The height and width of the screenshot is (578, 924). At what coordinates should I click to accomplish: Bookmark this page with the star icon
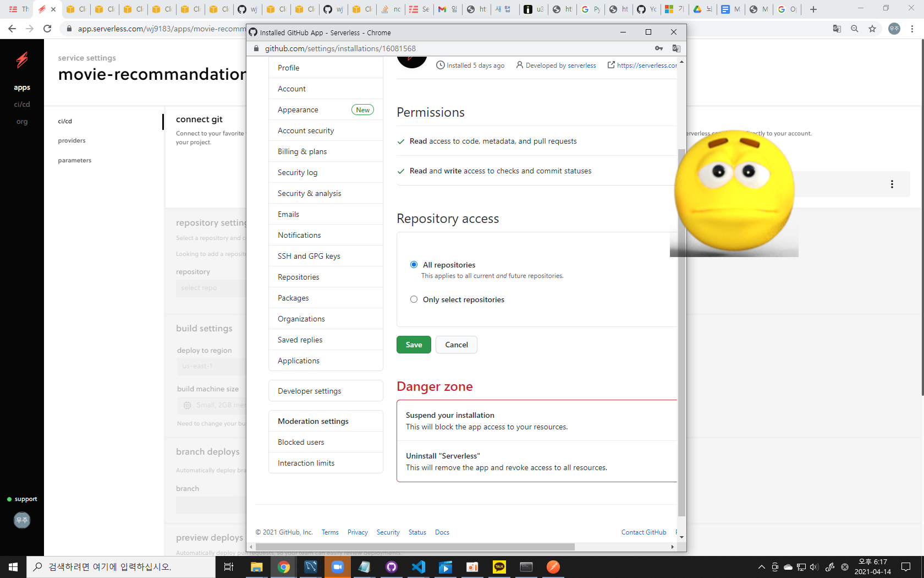(x=872, y=29)
